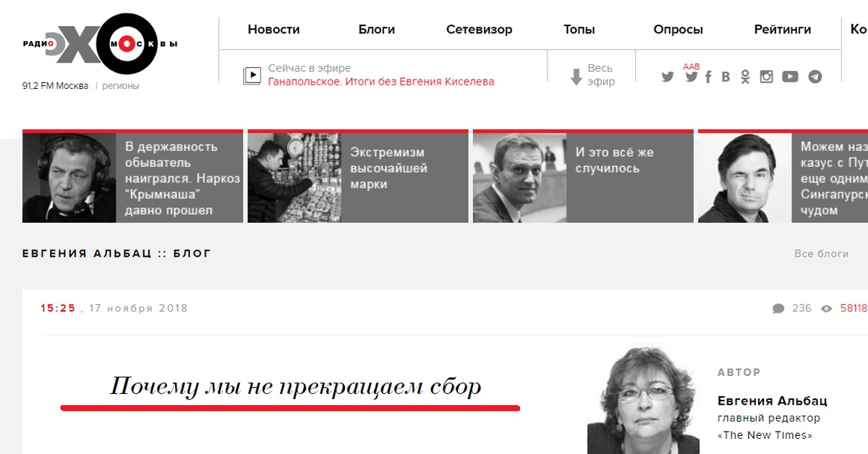The image size is (868, 454).
Task: Open the YouTube channel icon
Action: [790, 77]
